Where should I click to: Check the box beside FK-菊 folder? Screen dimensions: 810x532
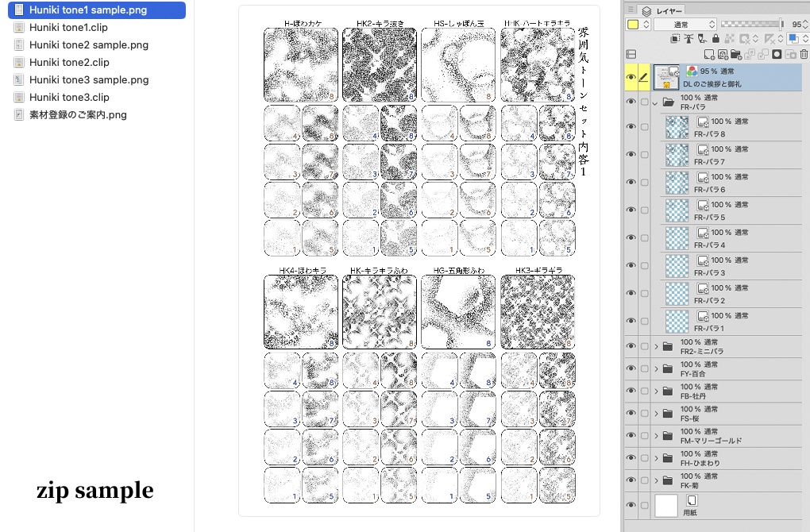[644, 480]
